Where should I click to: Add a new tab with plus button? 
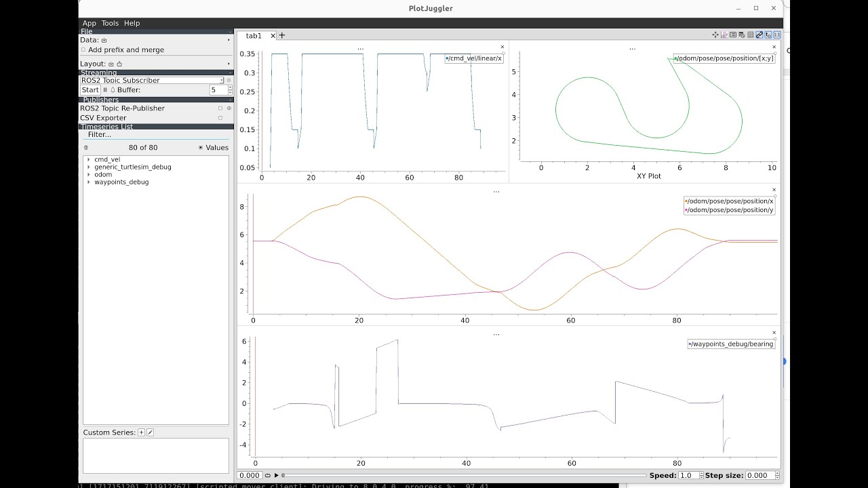tap(282, 36)
